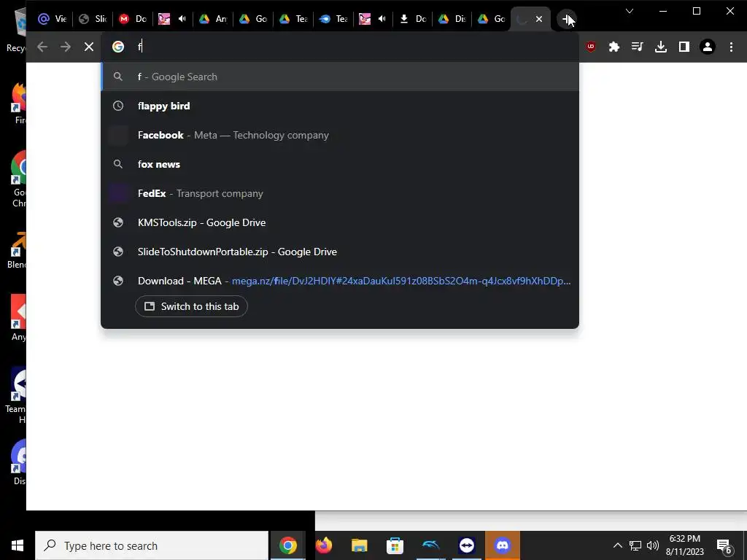Open the notification center icon
The image size is (747, 560).
pyautogui.click(x=724, y=545)
